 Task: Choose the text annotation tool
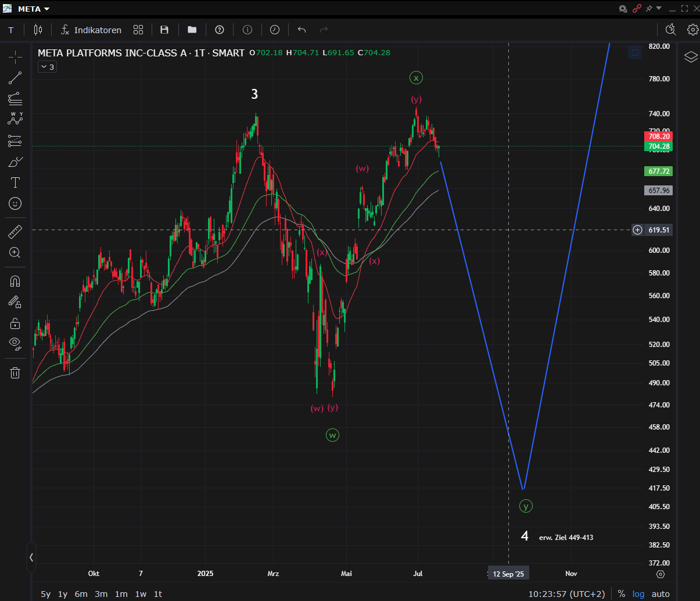point(15,183)
